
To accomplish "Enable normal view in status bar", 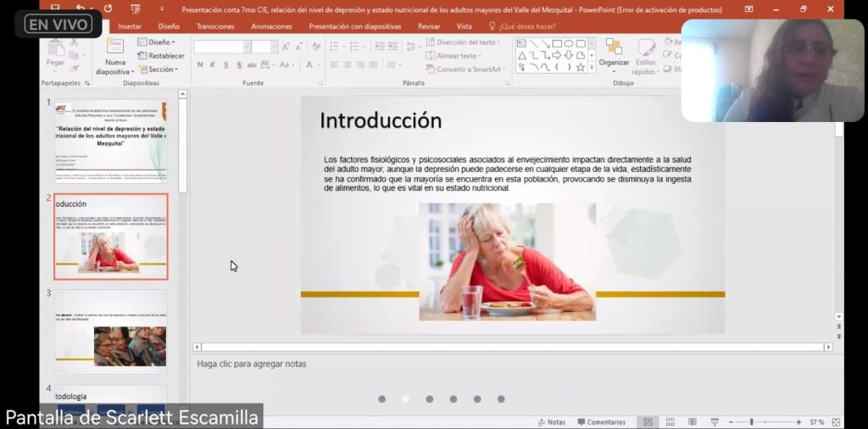I will (x=648, y=422).
